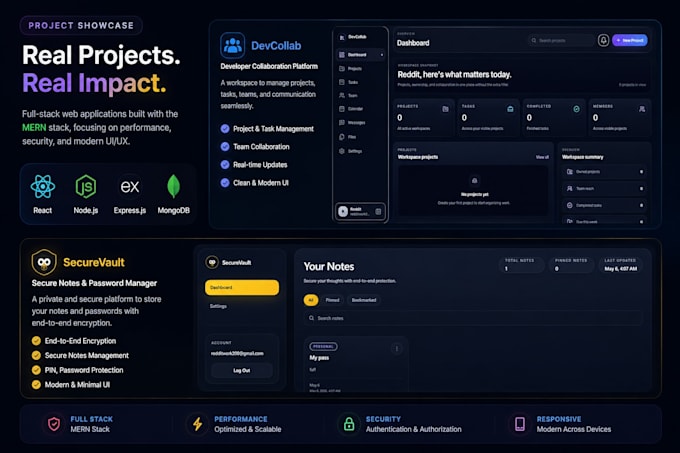Click the search icon in Search notes
Image resolution: width=680 pixels, height=453 pixels.
[311, 318]
